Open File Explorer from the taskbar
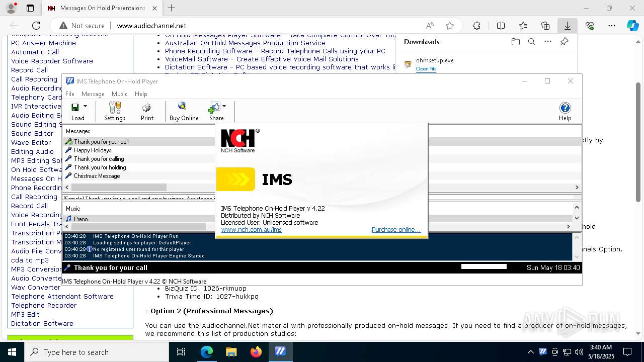This screenshot has height=362, width=644. pyautogui.click(x=231, y=352)
